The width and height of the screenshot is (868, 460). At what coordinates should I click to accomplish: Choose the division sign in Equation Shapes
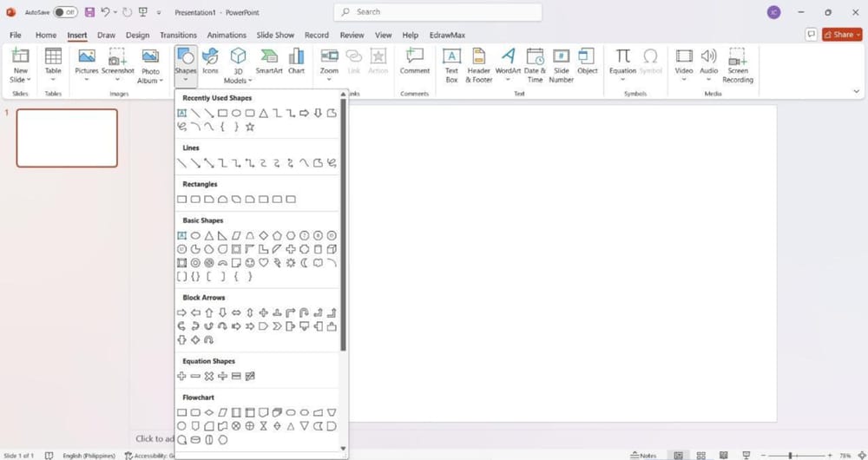pos(222,377)
